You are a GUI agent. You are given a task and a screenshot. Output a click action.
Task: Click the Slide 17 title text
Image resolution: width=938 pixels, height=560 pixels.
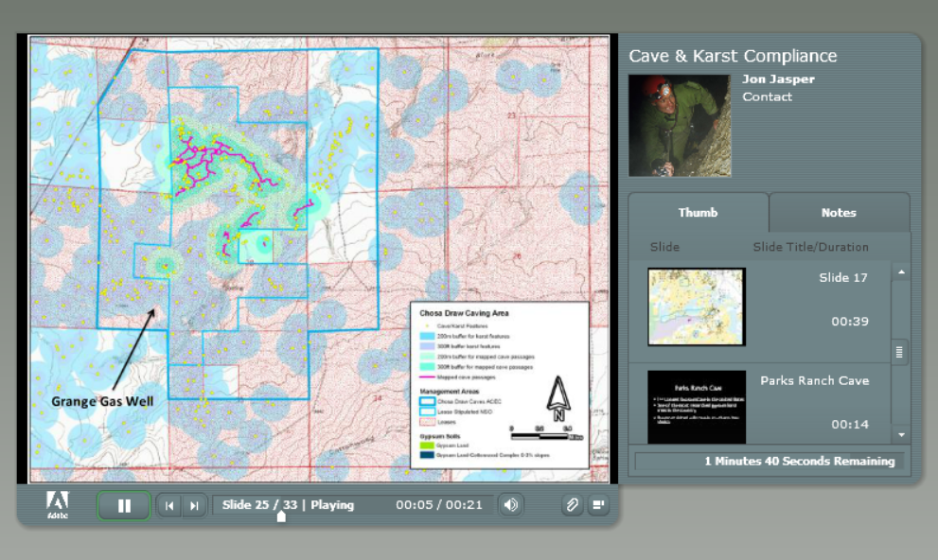click(843, 278)
